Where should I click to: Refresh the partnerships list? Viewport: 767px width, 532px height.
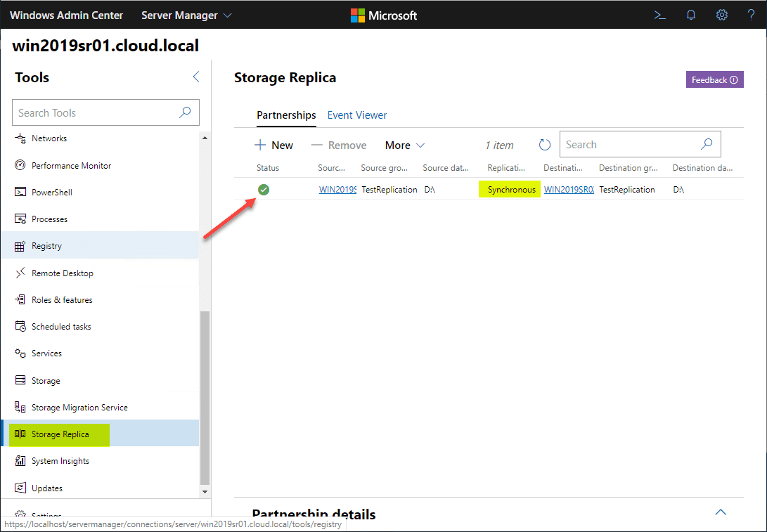tap(545, 145)
